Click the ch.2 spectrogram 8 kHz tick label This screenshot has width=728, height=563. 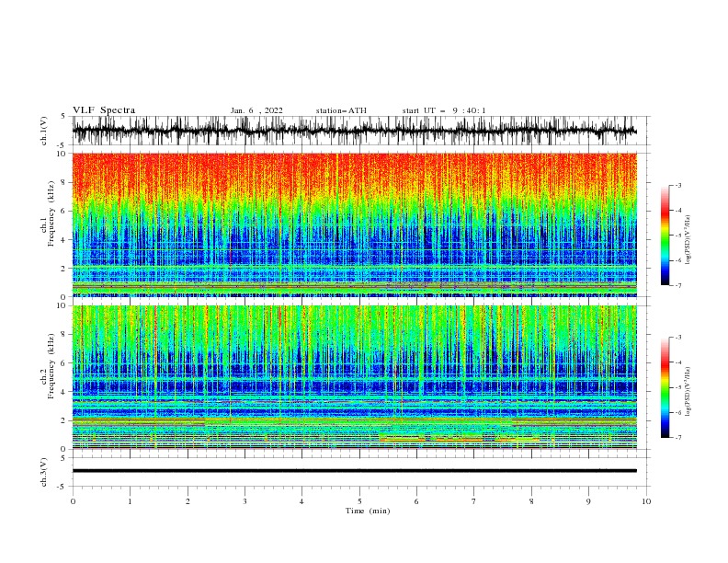click(64, 335)
